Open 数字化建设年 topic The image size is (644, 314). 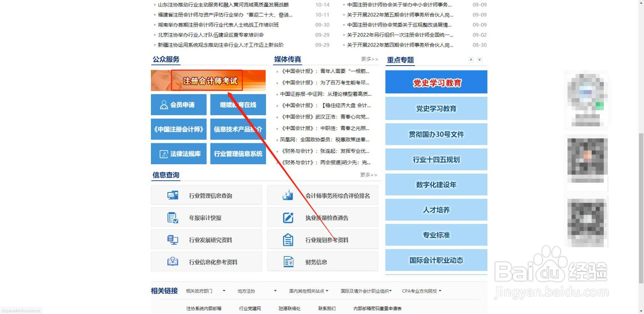point(436,184)
